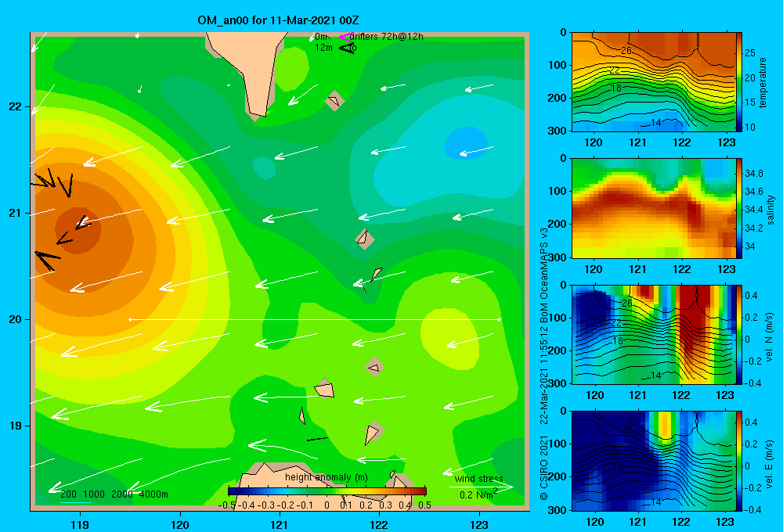Screen dimensions: 783x532
Task: Click the temperature color scale bar
Action: [x=739, y=82]
